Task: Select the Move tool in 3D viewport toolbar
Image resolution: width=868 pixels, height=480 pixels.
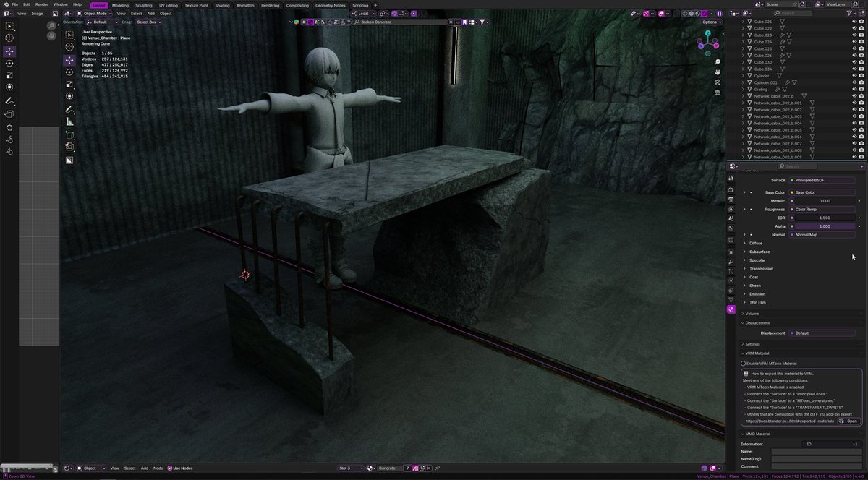Action: click(x=69, y=60)
